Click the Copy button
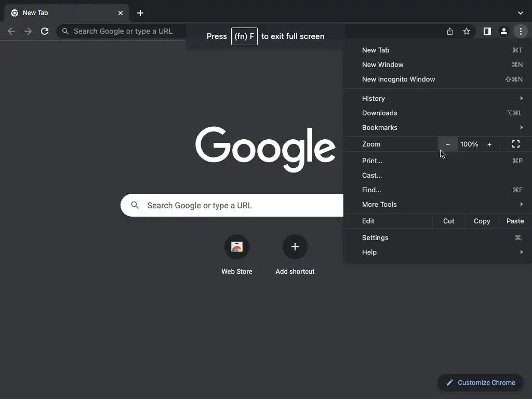The image size is (532, 399). point(482,221)
